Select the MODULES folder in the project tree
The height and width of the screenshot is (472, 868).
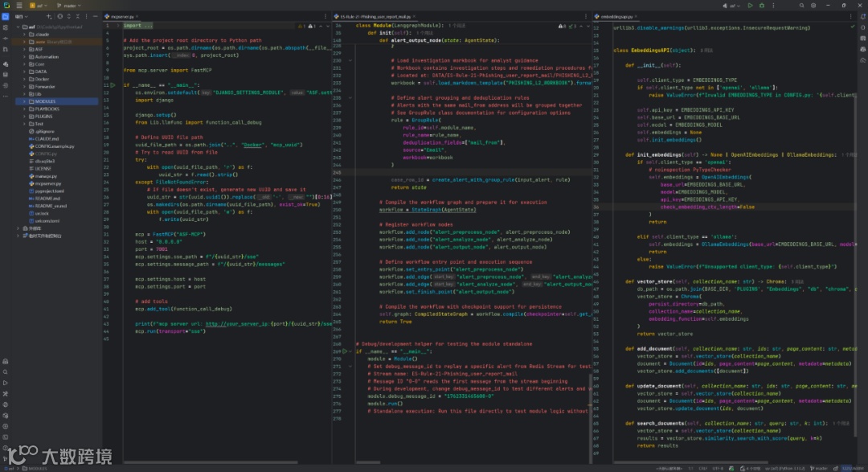(45, 101)
